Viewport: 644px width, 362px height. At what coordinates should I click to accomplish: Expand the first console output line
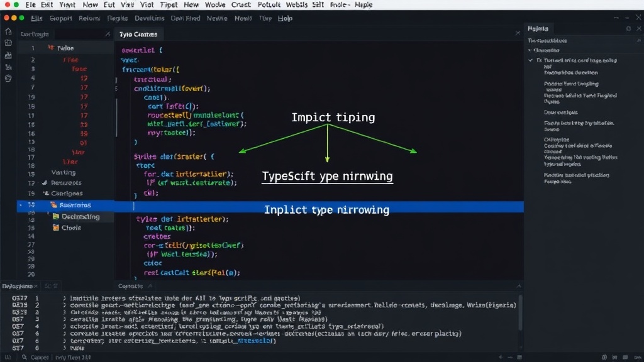[65, 299]
